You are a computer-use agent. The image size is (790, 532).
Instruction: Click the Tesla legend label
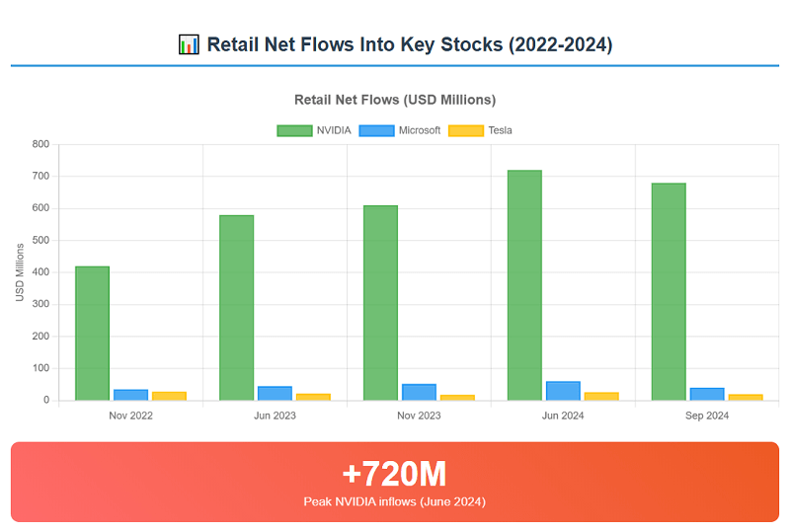coord(500,130)
